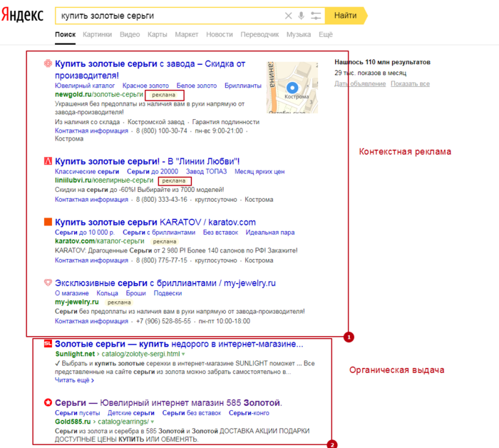The image size is (499, 448).
Task: Click the liniilubvi.ru/ювелирные-серьги URL
Action: pos(104,180)
